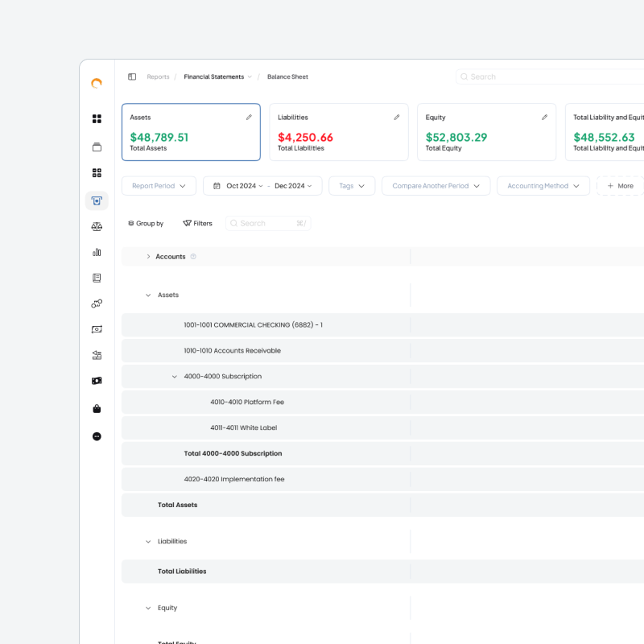The height and width of the screenshot is (644, 644).
Task: Click the Total Assets row label in table
Action: click(177, 506)
